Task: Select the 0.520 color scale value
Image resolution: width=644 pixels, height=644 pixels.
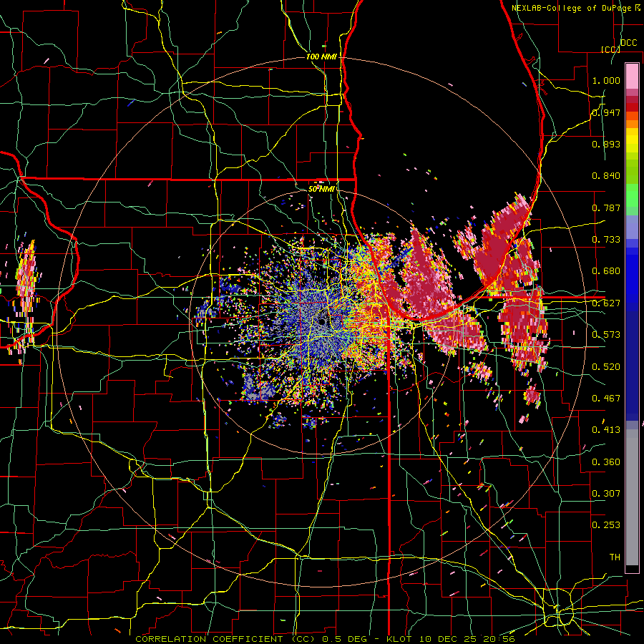Action: 606,367
